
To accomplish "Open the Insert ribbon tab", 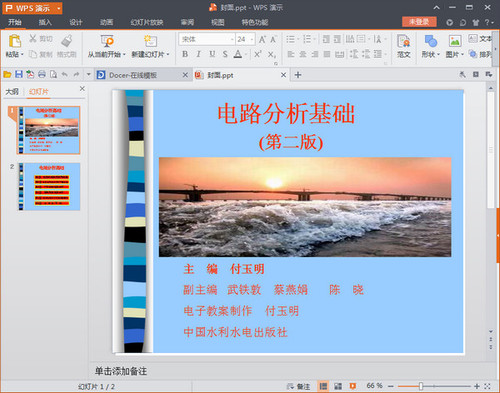I will coord(45,22).
